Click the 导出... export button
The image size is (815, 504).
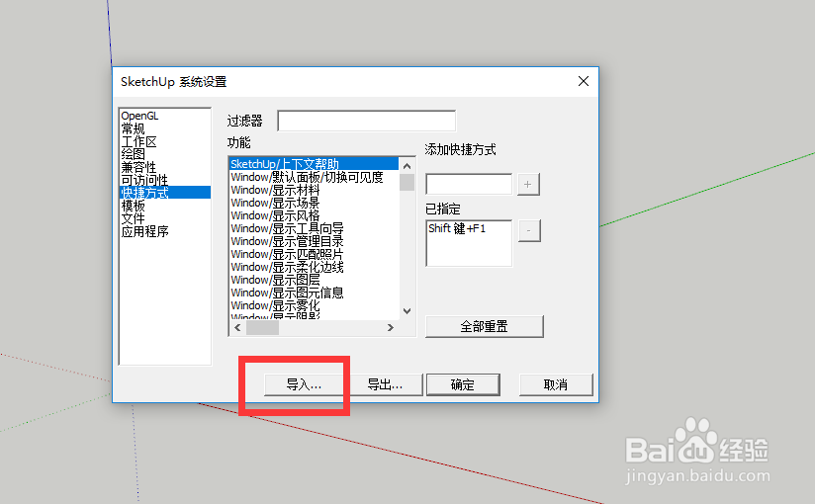385,385
